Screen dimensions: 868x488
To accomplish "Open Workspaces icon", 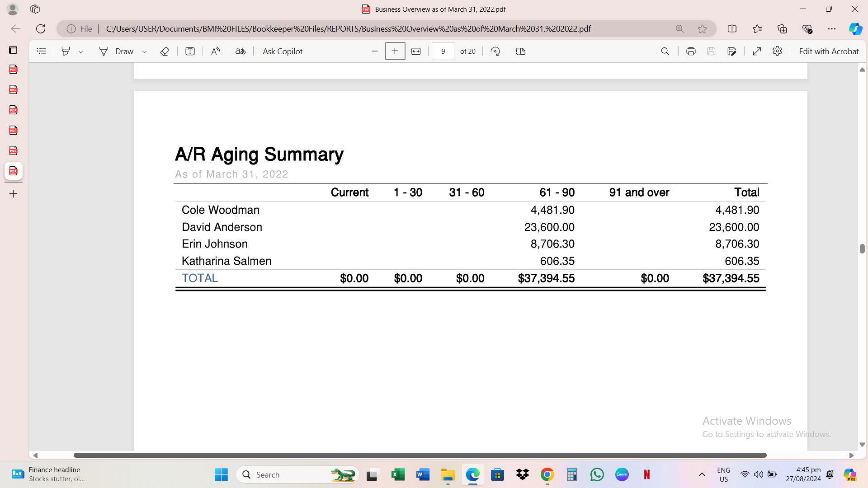I will click(35, 9).
